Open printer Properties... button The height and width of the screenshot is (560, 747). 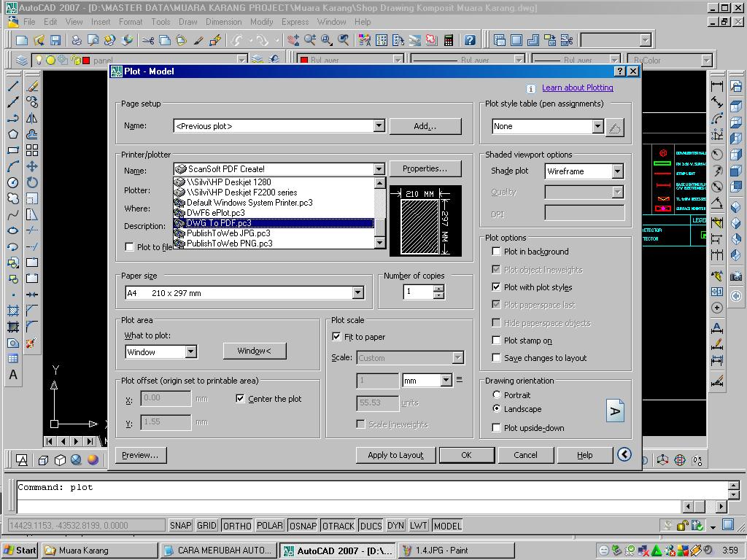click(x=425, y=168)
